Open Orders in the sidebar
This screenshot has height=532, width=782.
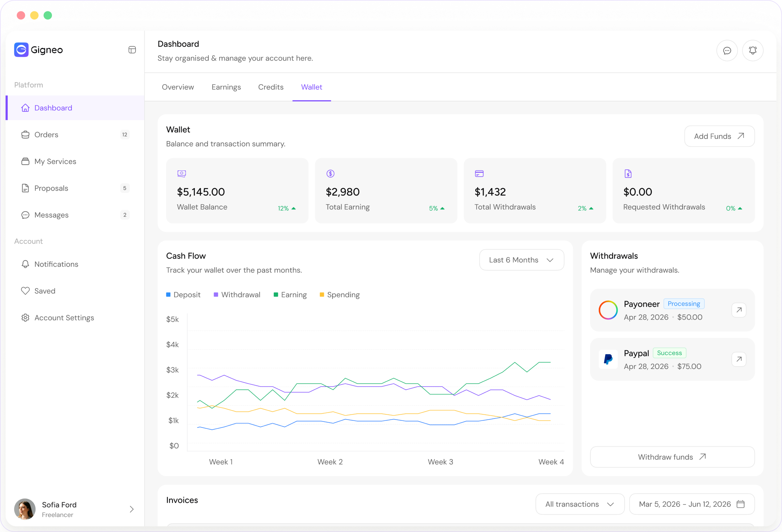click(75, 135)
